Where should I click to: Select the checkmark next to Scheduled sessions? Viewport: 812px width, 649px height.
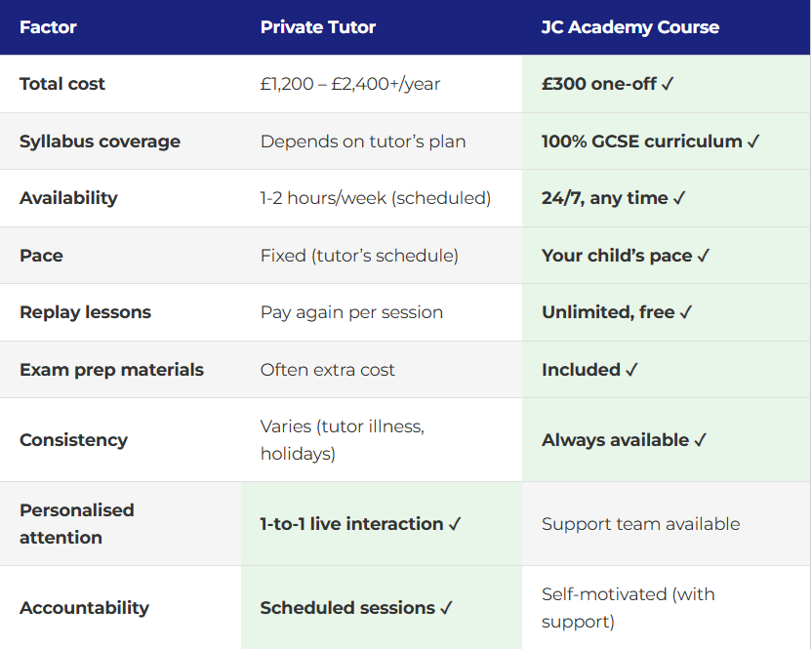pos(446,608)
